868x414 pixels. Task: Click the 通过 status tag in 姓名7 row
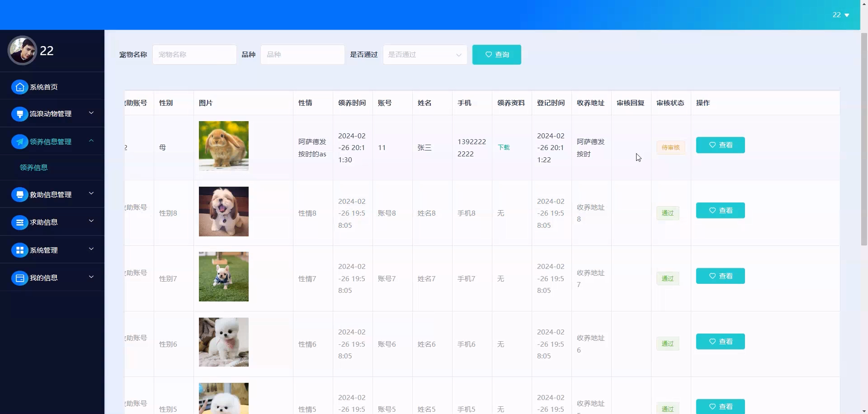668,279
